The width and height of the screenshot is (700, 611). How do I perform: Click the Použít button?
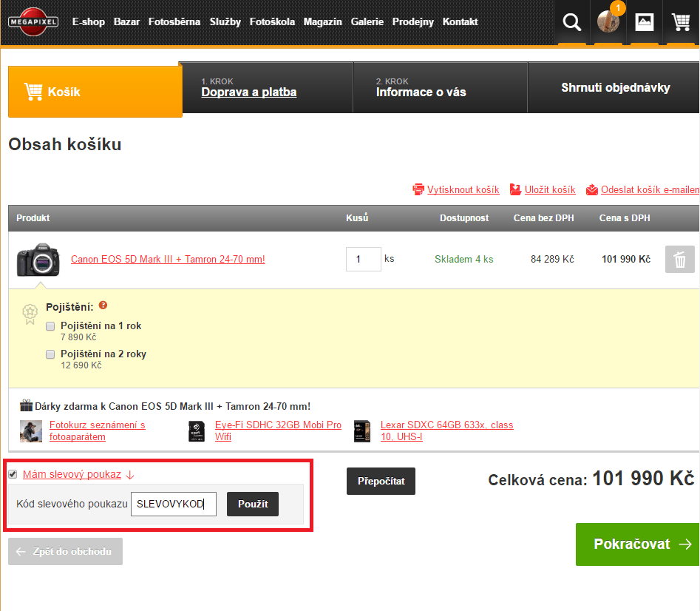tap(253, 504)
